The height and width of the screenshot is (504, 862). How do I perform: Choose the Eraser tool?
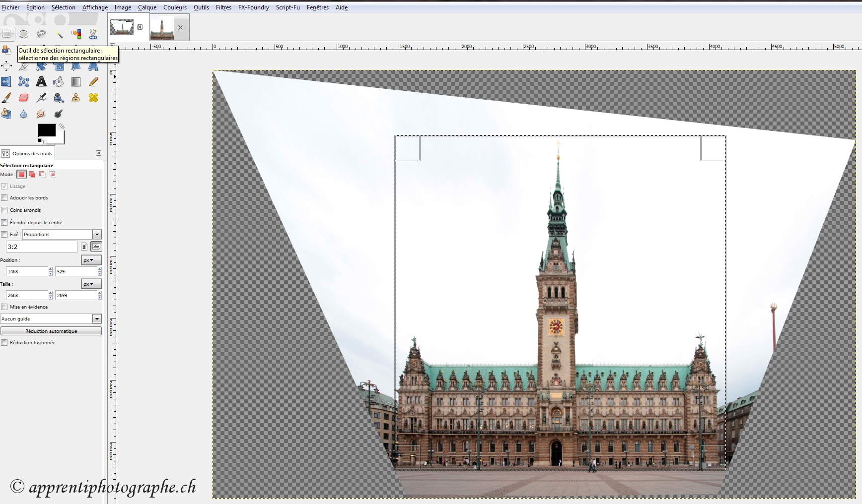pos(23,98)
